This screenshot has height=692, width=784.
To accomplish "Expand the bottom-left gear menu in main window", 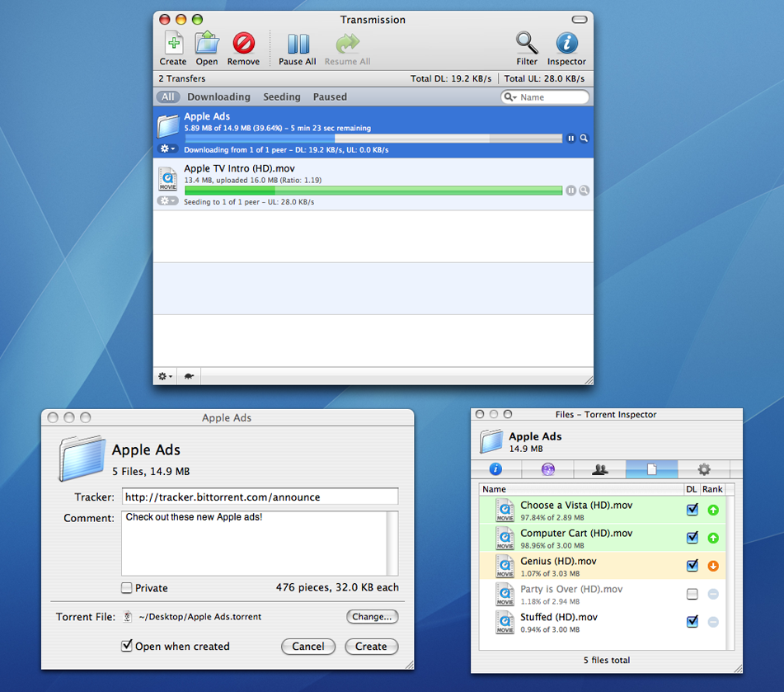I will pyautogui.click(x=166, y=376).
